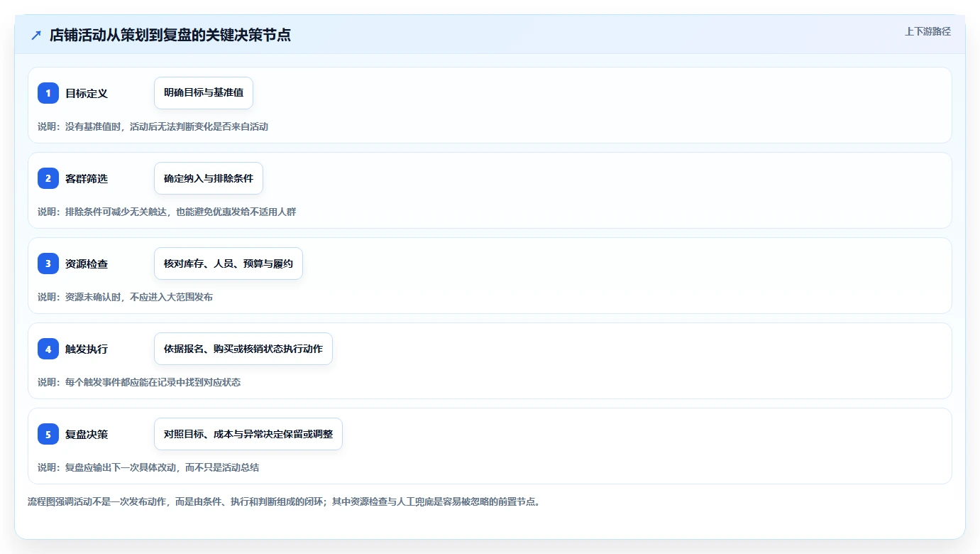Click the 目标定义 step label

[x=87, y=93]
